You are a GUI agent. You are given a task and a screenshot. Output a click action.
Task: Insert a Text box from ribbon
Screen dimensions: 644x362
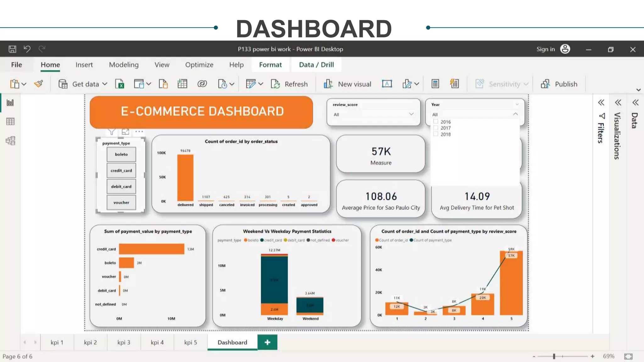[387, 84]
